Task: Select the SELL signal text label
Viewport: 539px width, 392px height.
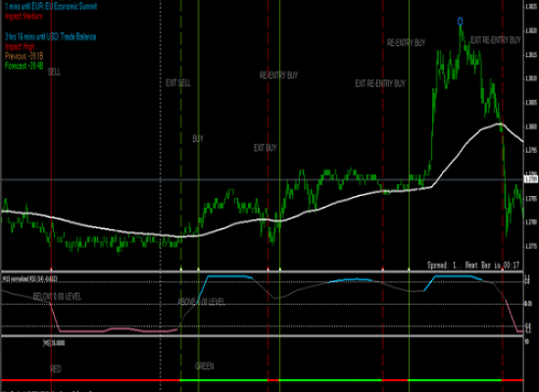Action: coord(54,72)
